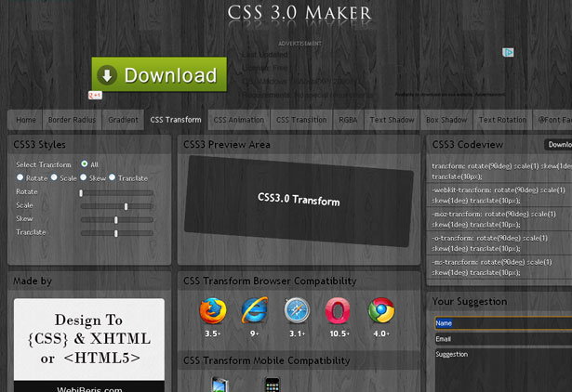The height and width of the screenshot is (392, 572).
Task: Click the Firefox 3.5+ version label
Action: (x=213, y=333)
